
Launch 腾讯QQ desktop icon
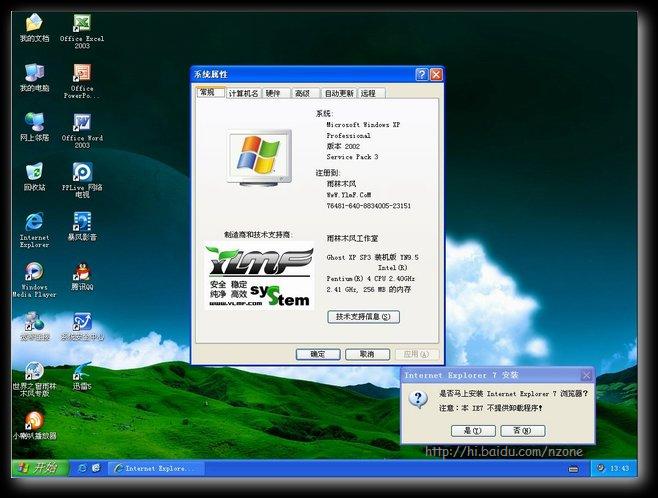tap(82, 276)
